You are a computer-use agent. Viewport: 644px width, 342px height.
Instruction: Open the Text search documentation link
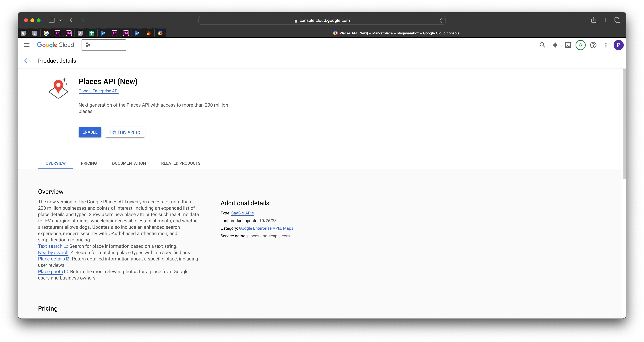(50, 246)
